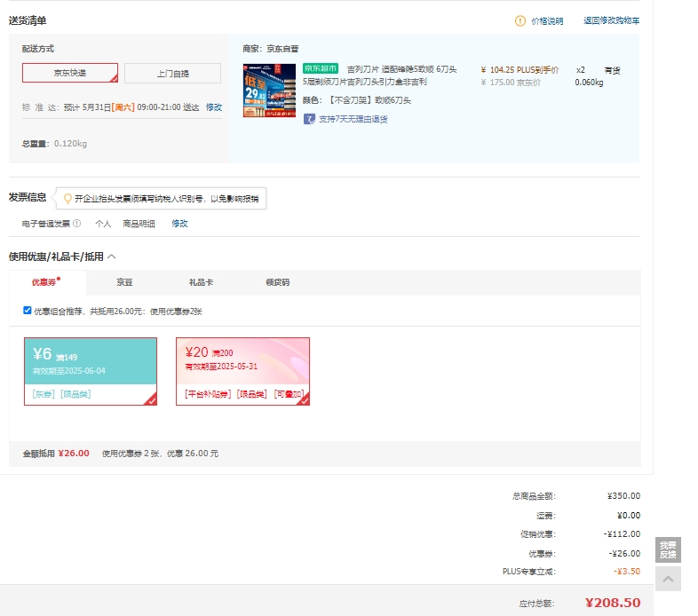Deselect the ¥6 满149 coupon
Screen dimensions: 698x616
91,371
